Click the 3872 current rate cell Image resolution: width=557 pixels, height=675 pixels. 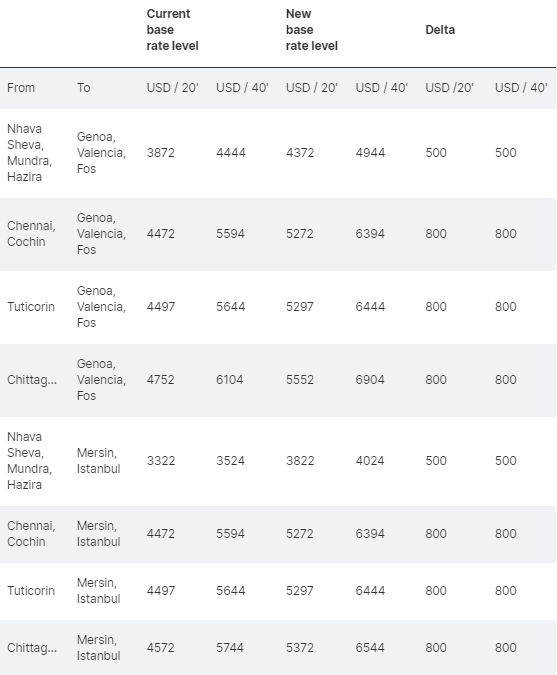pyautogui.click(x=161, y=153)
